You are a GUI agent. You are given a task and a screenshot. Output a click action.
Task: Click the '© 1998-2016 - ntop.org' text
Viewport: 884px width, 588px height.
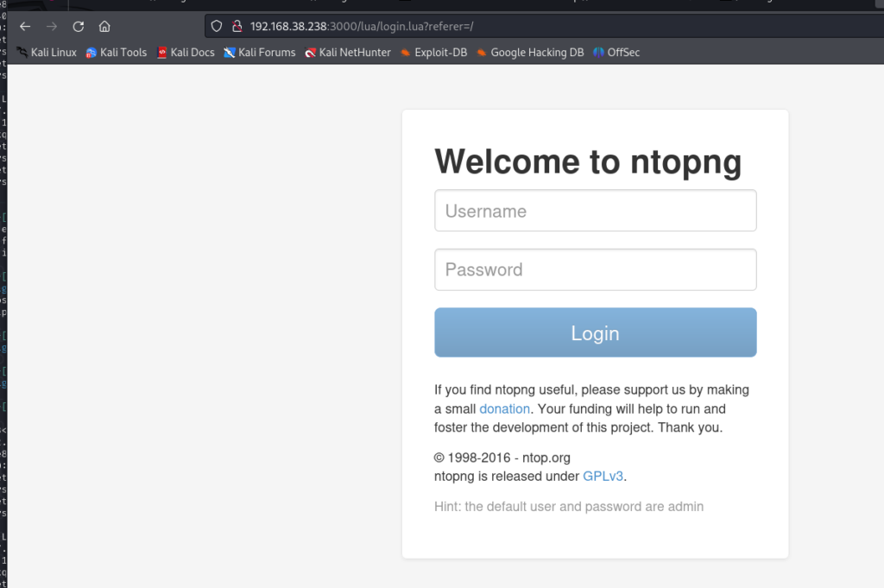pos(502,458)
